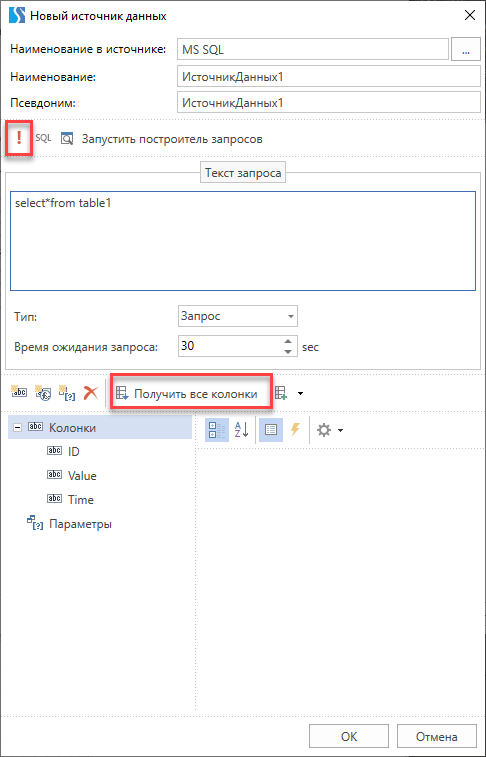
Task: Switch property grid to categorized view
Action: click(x=217, y=430)
